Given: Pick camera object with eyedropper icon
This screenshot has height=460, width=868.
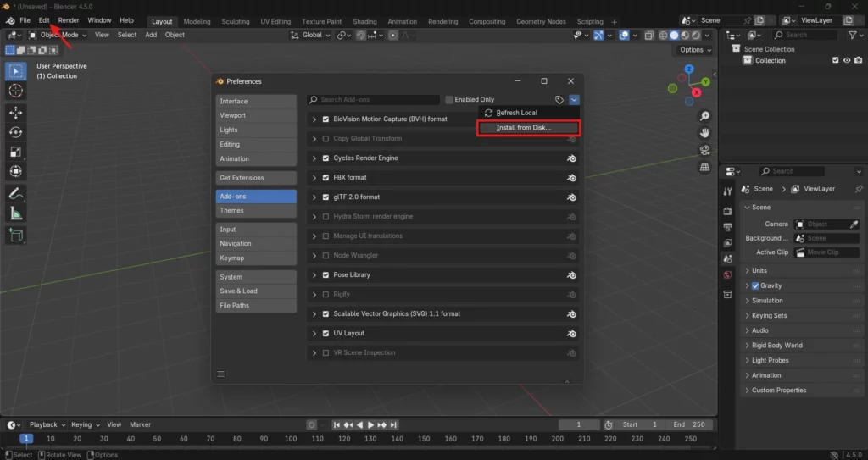Looking at the screenshot, I should pyautogui.click(x=854, y=224).
